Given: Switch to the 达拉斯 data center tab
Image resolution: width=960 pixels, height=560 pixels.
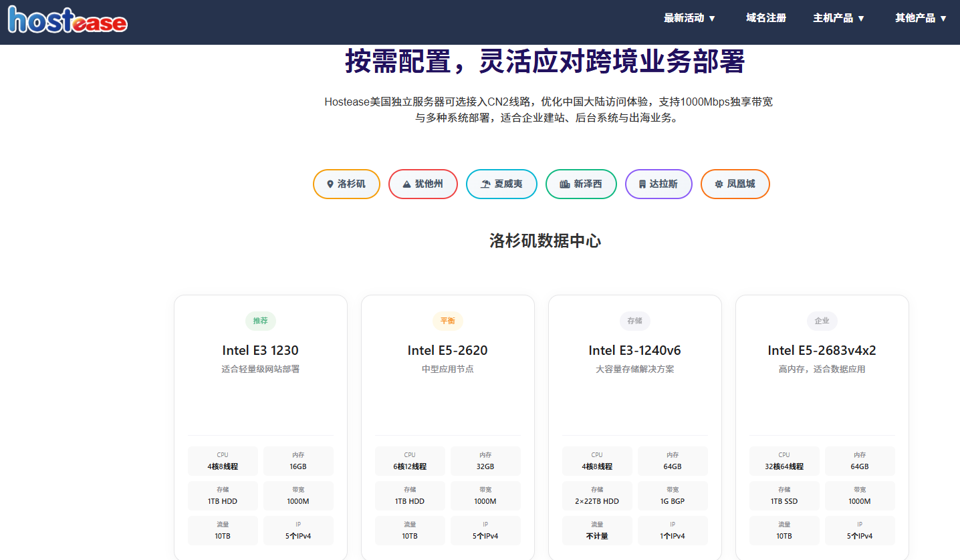Looking at the screenshot, I should click(x=658, y=184).
